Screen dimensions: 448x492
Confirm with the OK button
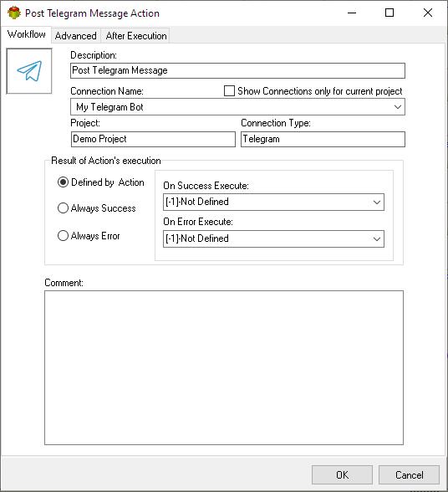[x=342, y=474]
